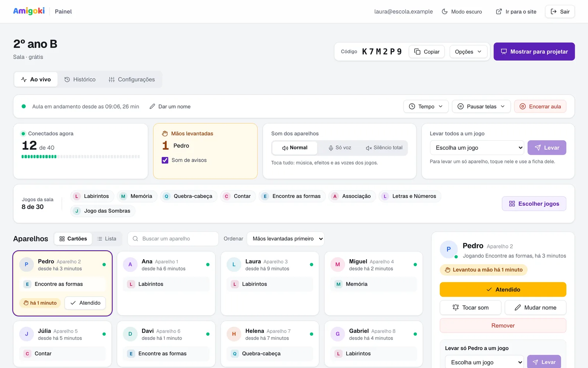Click Mostrar para projetar button
The width and height of the screenshot is (588, 368).
[534, 52]
